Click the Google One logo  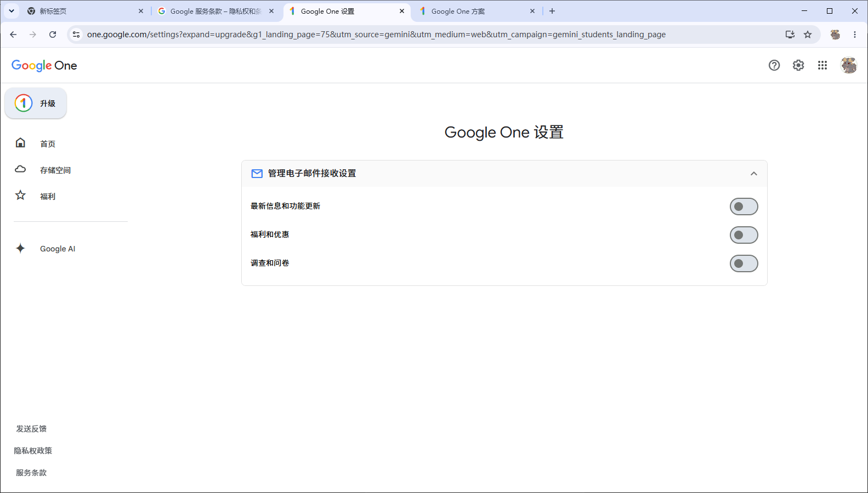pyautogui.click(x=44, y=66)
